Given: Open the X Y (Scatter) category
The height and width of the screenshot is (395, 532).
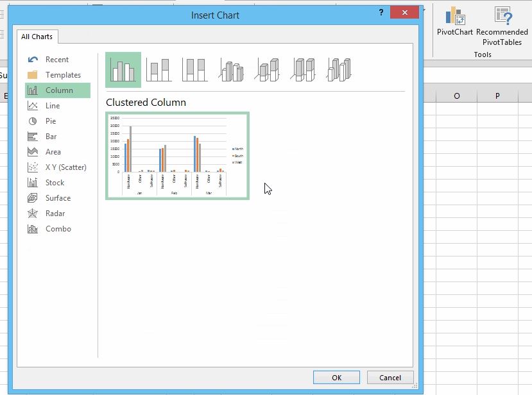Looking at the screenshot, I should point(65,167).
